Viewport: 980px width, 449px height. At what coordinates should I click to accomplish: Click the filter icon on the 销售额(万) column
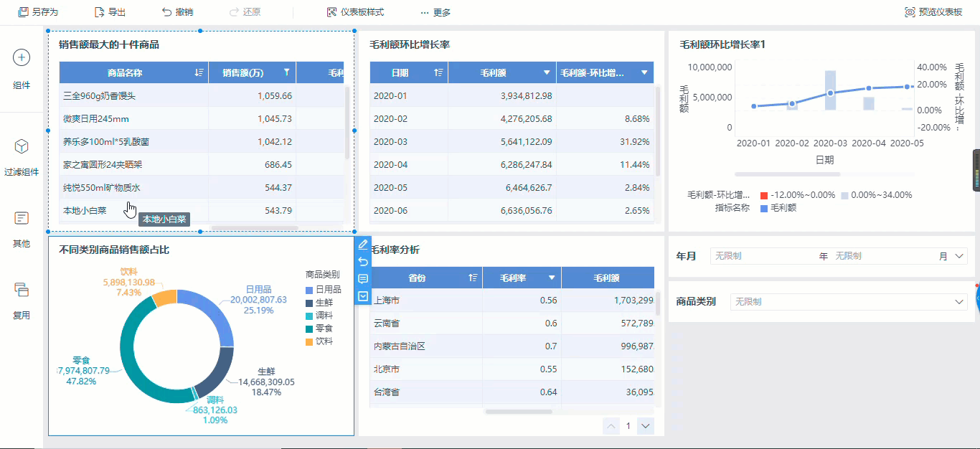click(x=287, y=72)
